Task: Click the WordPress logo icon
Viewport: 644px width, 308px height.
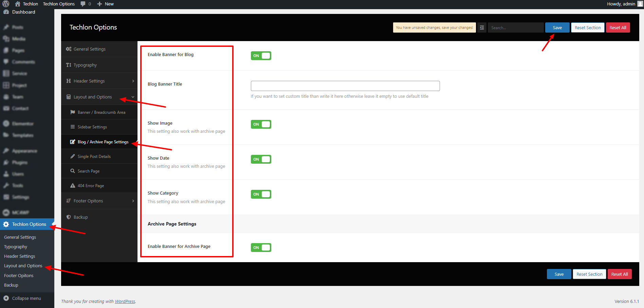Action: (x=6, y=4)
